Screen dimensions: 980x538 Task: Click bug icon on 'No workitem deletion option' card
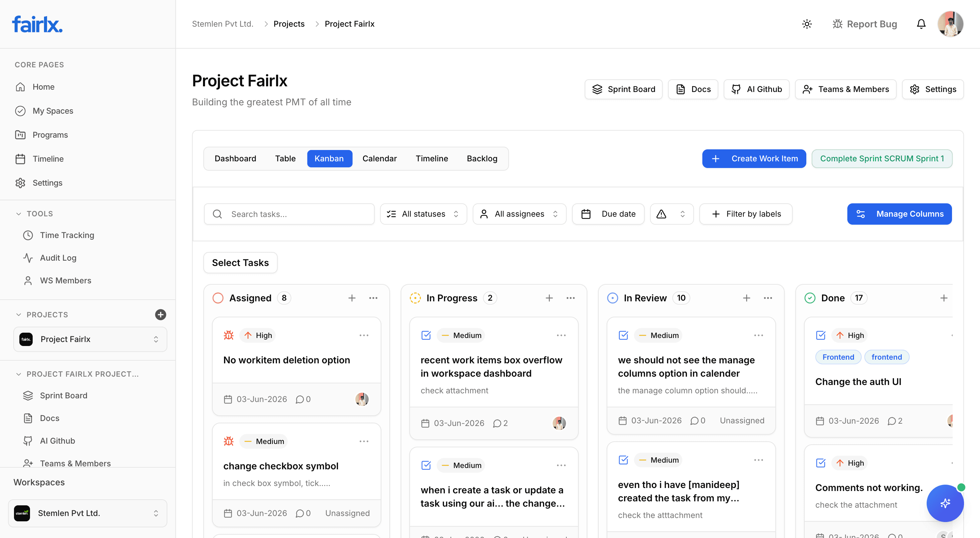pos(229,335)
